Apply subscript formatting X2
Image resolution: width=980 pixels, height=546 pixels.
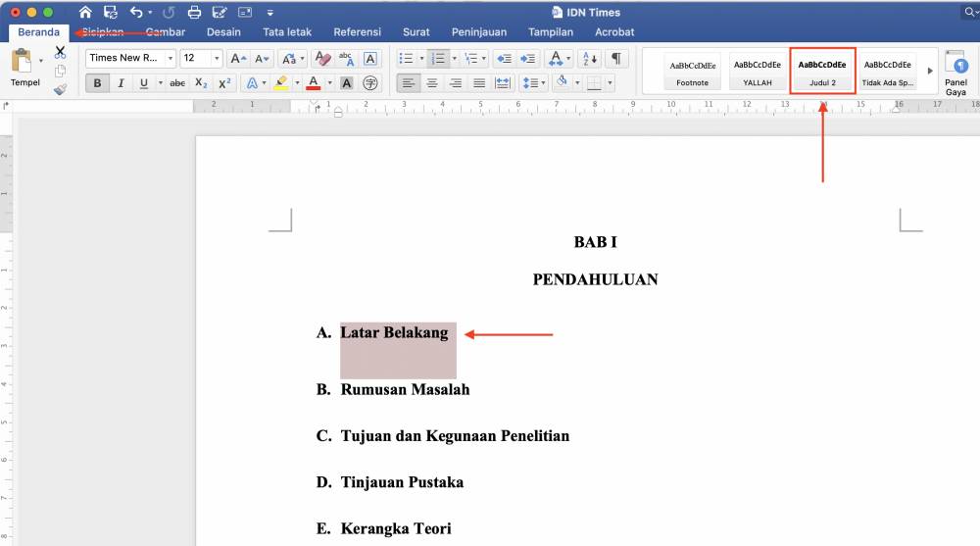coord(201,82)
